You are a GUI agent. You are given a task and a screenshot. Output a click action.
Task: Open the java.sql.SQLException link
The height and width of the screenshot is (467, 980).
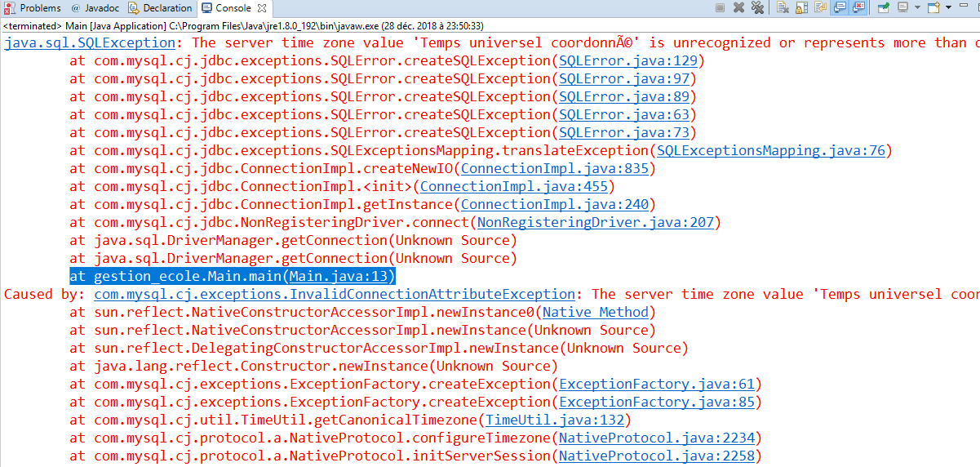click(90, 42)
